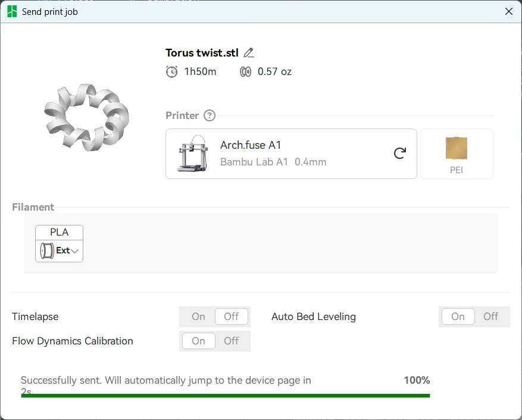Open the Printer help question mark
This screenshot has height=420, width=522.
(x=210, y=115)
